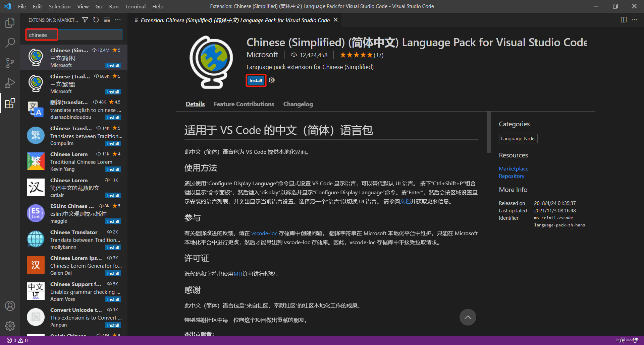Click the large globe extension icon
The height and width of the screenshot is (345, 644).
pos(211,62)
